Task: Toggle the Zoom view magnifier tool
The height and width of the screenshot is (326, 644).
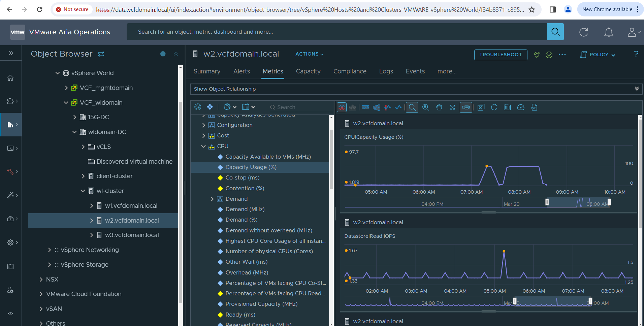Action: [x=412, y=107]
